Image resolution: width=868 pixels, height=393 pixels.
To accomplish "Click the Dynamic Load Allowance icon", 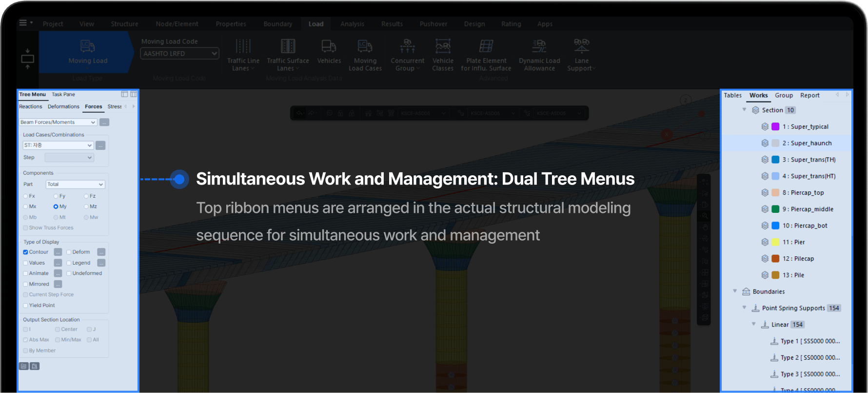I will click(539, 47).
